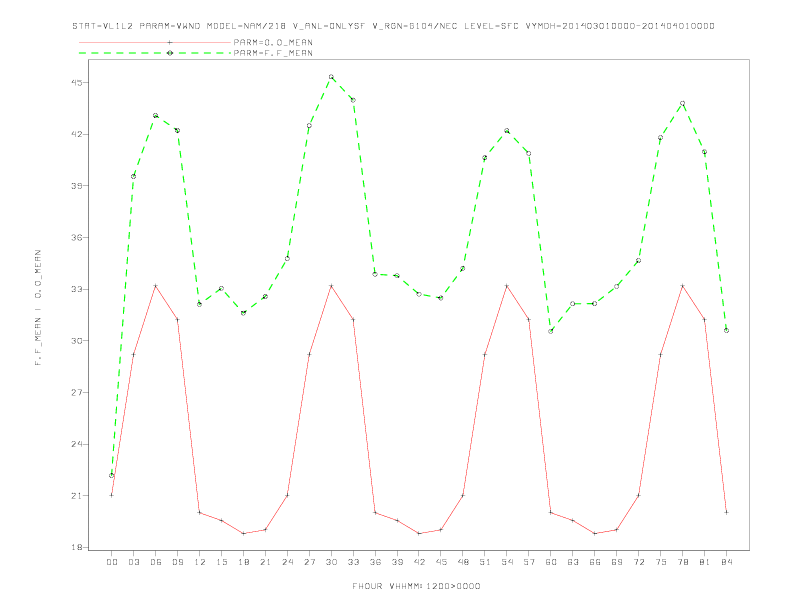Select red O.O_MEAN low point at hour 66

pyautogui.click(x=595, y=533)
